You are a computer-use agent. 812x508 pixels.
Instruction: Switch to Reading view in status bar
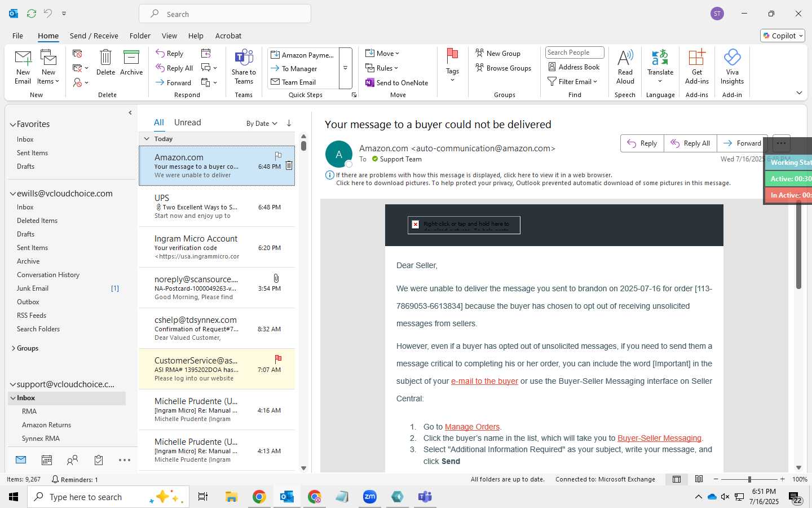pos(699,479)
